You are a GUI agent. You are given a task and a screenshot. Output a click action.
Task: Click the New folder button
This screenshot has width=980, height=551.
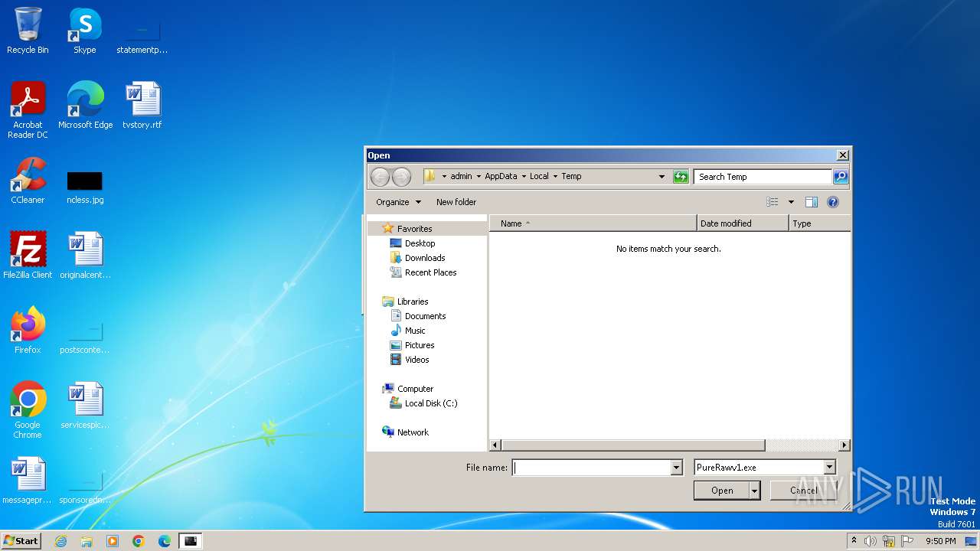[x=456, y=202]
